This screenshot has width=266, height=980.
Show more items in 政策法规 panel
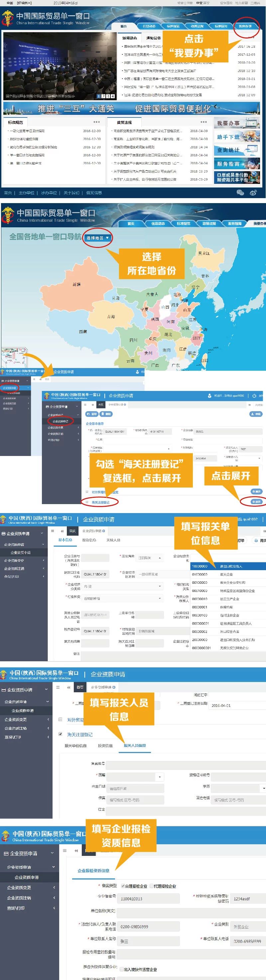(x=203, y=122)
